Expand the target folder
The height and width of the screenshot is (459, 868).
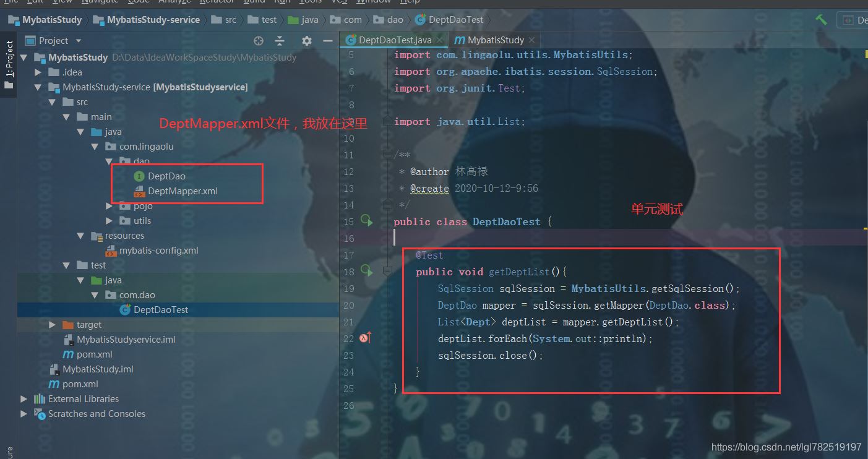click(x=52, y=324)
